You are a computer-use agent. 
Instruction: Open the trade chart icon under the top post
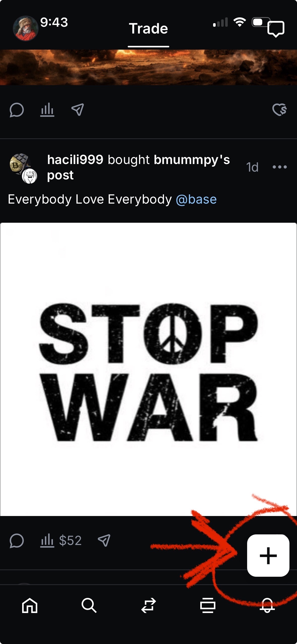pyautogui.click(x=47, y=110)
